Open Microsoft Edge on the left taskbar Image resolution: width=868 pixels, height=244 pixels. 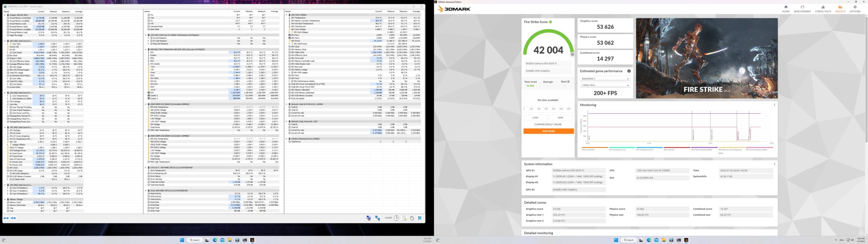point(215,240)
